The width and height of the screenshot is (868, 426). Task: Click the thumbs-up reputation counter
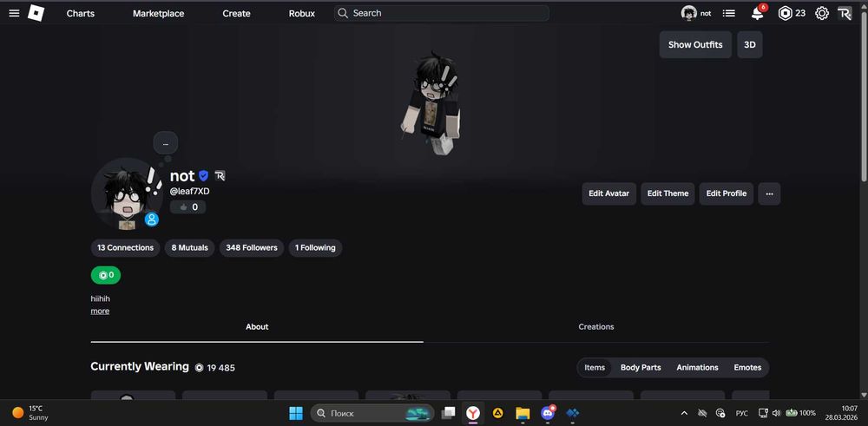(187, 206)
